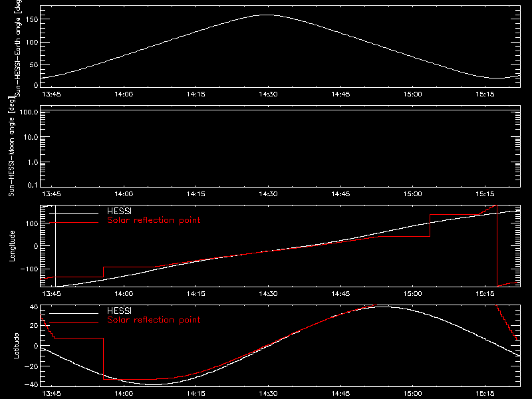Click the peak of the Earth angle curve
Image resolution: width=532 pixels, height=399 pixels.
tap(268, 15)
